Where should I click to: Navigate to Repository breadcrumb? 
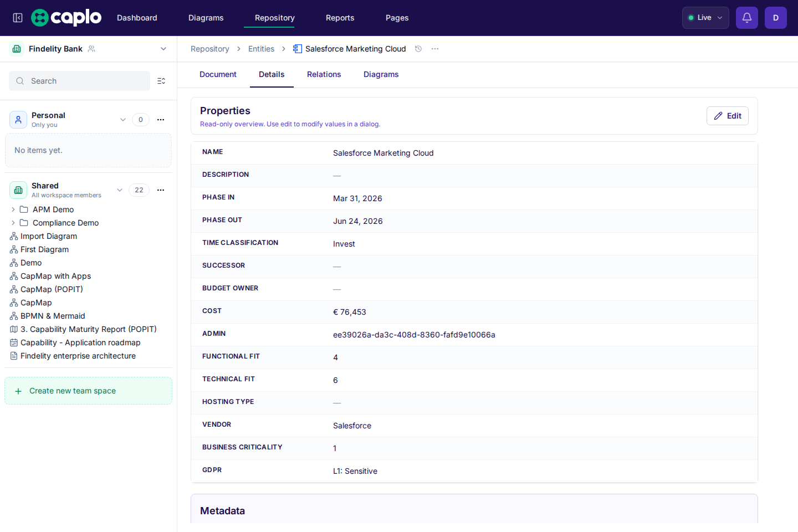(210, 49)
